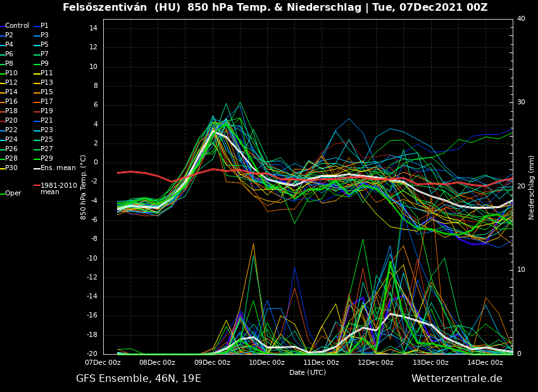Select the 14Dec 00z date tick
The width and height of the screenshot is (538, 392).
pyautogui.click(x=485, y=362)
